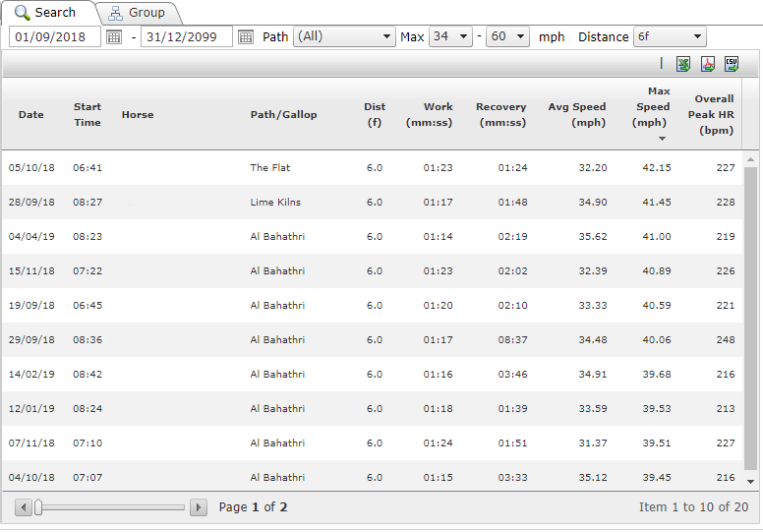Go to previous page arrow button
The height and width of the screenshot is (532, 763).
coord(24,507)
